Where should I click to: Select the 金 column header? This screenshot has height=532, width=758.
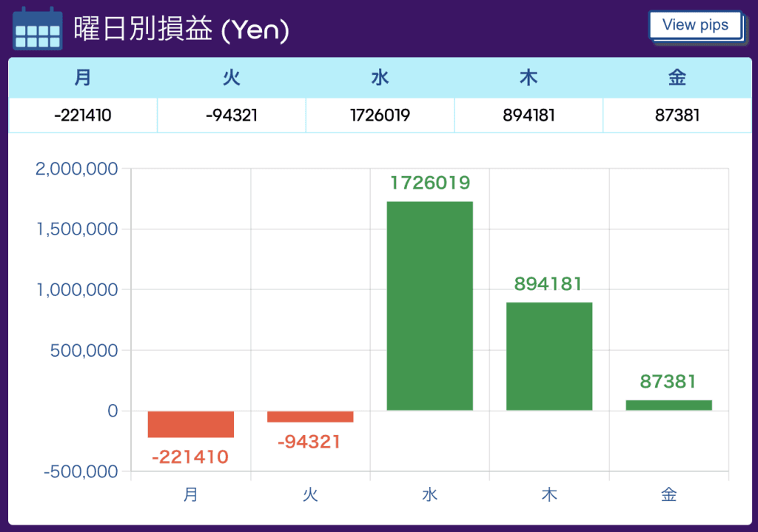pyautogui.click(x=677, y=78)
